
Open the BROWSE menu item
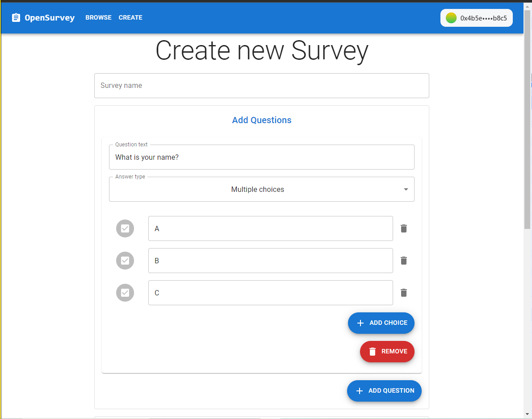coord(98,17)
